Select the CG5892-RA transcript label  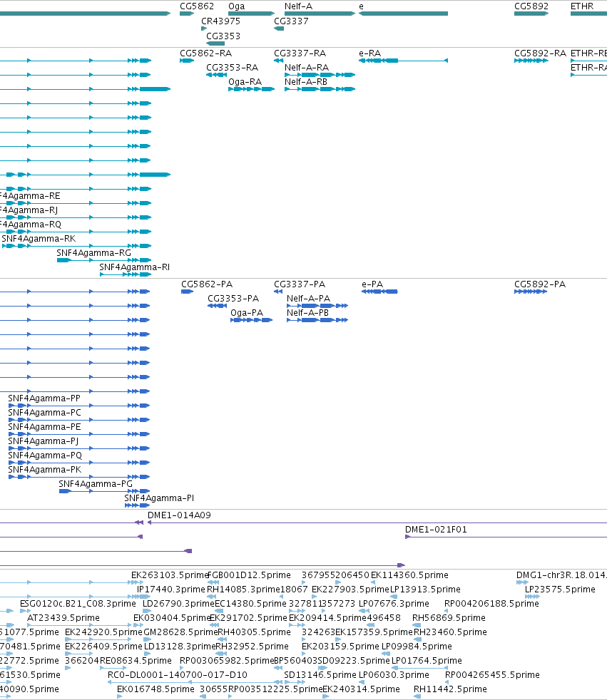pos(540,53)
